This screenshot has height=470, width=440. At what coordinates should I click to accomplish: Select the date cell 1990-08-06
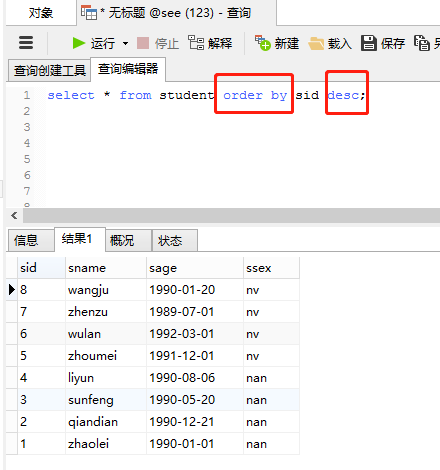[x=195, y=378]
